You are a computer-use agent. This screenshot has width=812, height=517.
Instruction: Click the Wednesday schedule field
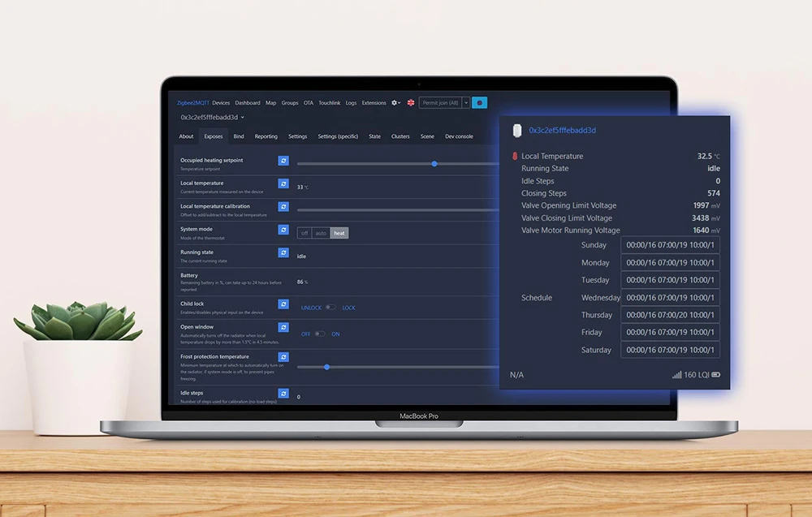pos(670,298)
